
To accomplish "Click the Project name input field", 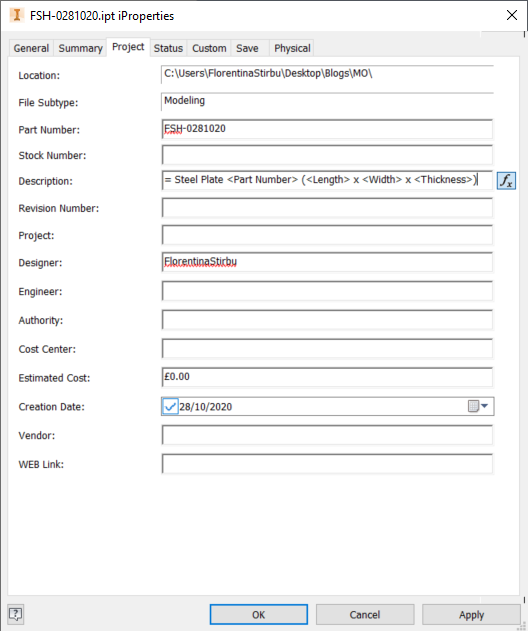I will tap(327, 235).
